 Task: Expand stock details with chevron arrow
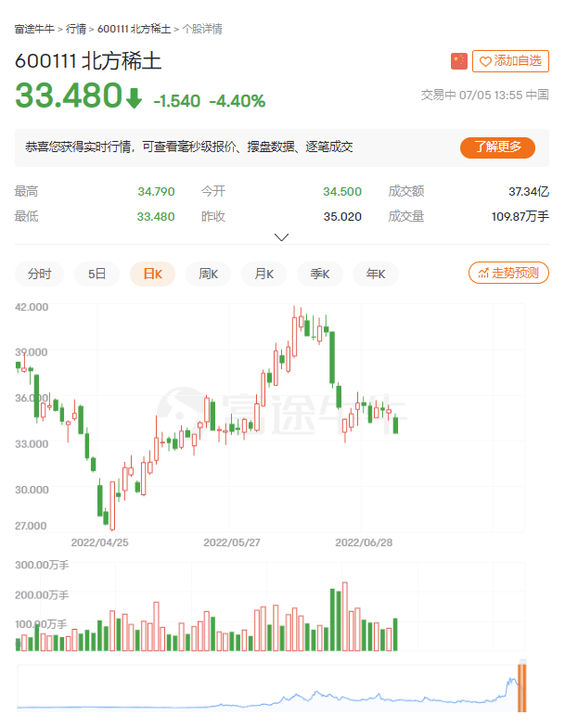(282, 237)
